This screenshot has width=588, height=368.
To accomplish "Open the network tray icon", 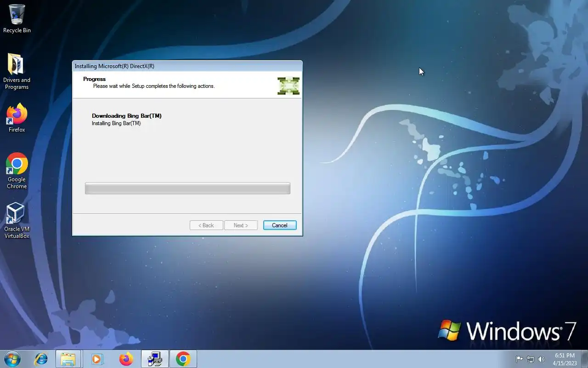I will [x=531, y=359].
